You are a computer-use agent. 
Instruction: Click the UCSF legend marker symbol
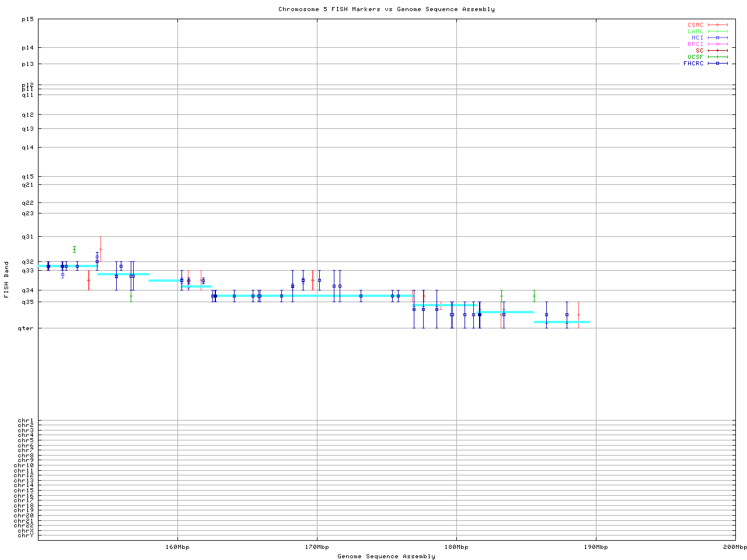(717, 57)
